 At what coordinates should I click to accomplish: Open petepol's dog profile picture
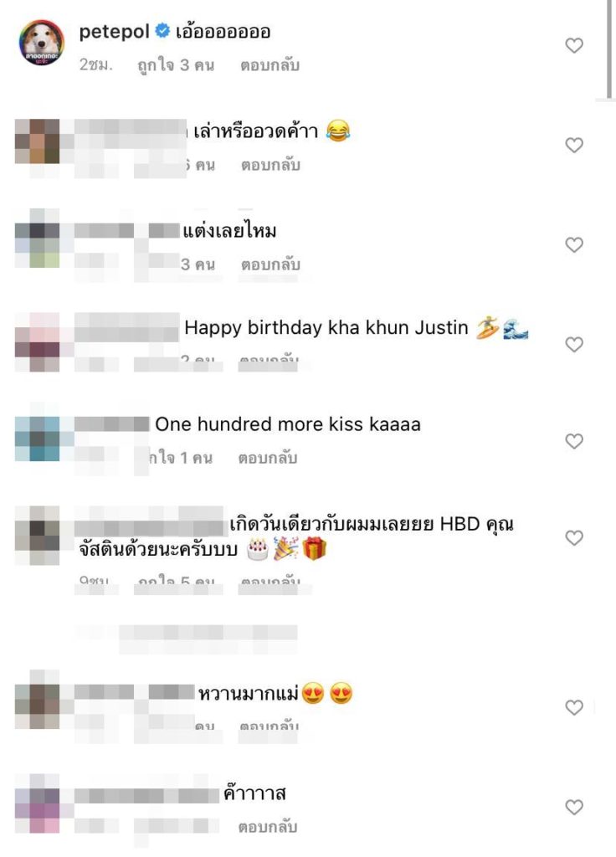pos(42,43)
